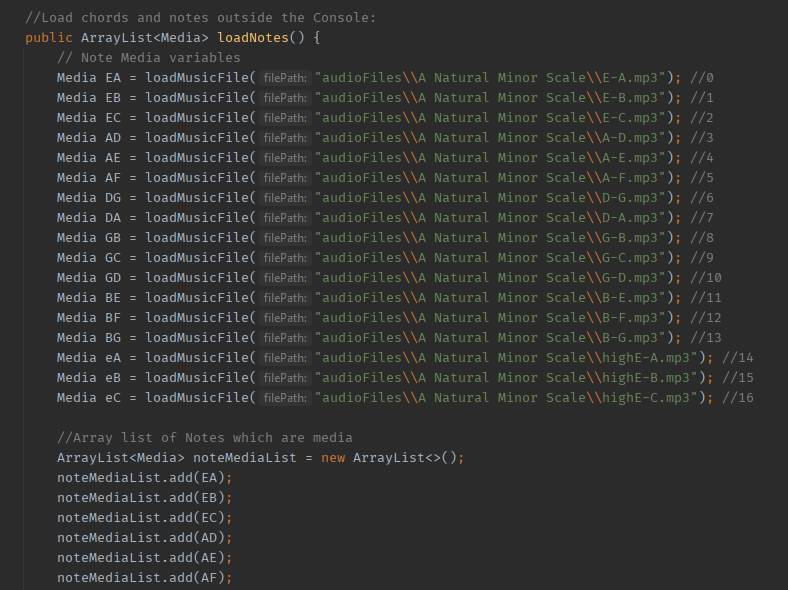The width and height of the screenshot is (788, 590).
Task: Click the D-G.mp3 path string
Action: [x=490, y=198]
